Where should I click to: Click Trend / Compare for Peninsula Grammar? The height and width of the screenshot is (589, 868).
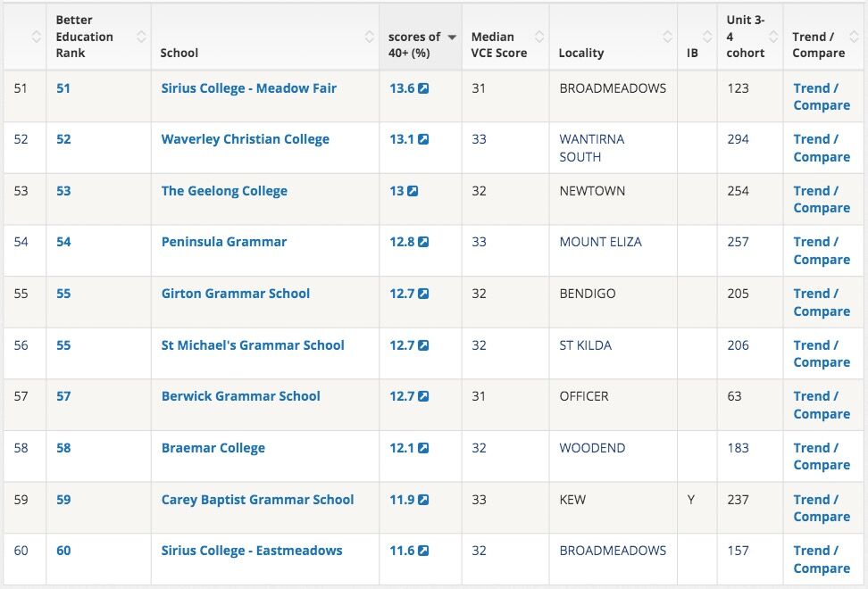click(821, 251)
